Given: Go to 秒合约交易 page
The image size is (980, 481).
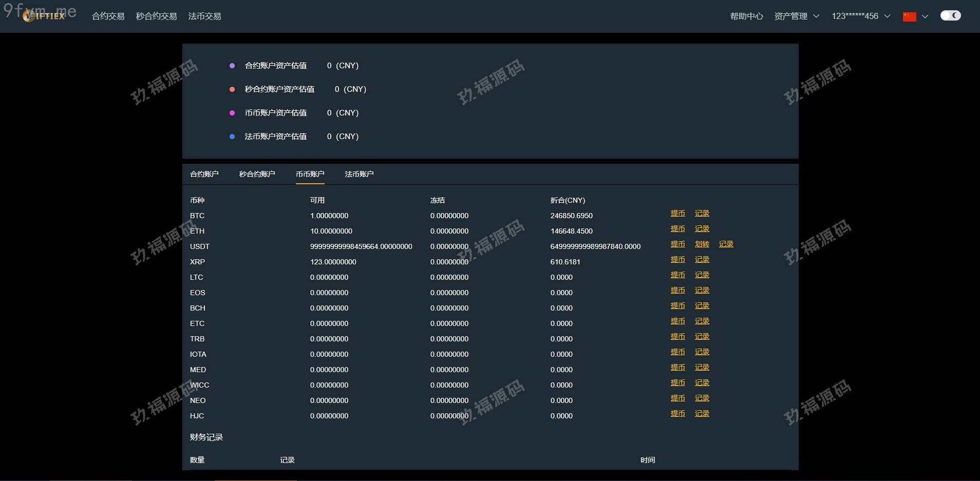Looking at the screenshot, I should pyautogui.click(x=156, y=16).
